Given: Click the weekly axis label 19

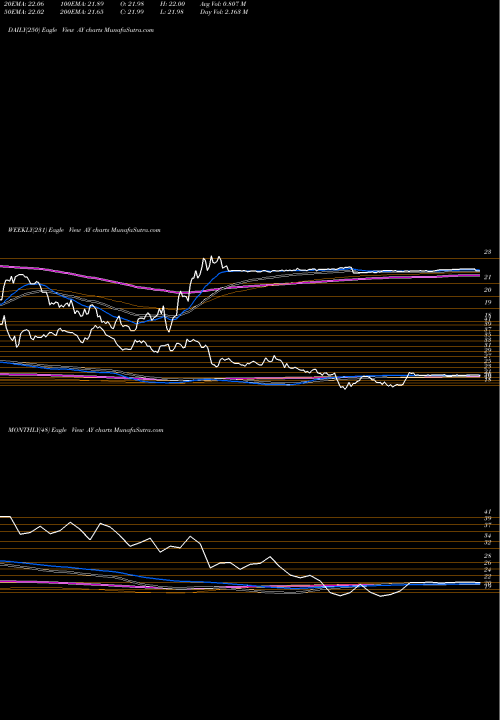Looking at the screenshot, I should point(487,303).
